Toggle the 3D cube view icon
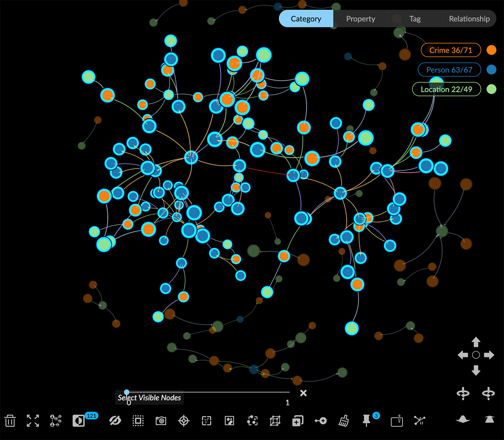This screenshot has height=440, width=504. click(275, 421)
